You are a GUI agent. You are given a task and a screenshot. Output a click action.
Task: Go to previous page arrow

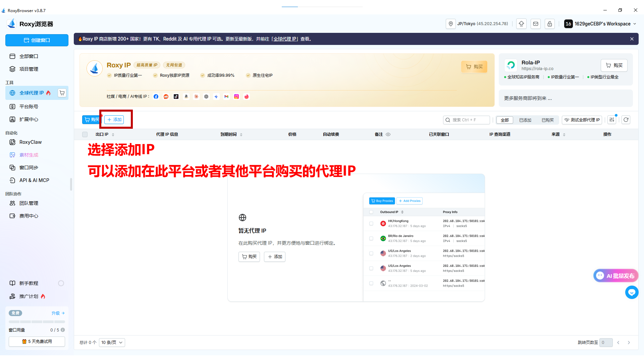coord(618,343)
